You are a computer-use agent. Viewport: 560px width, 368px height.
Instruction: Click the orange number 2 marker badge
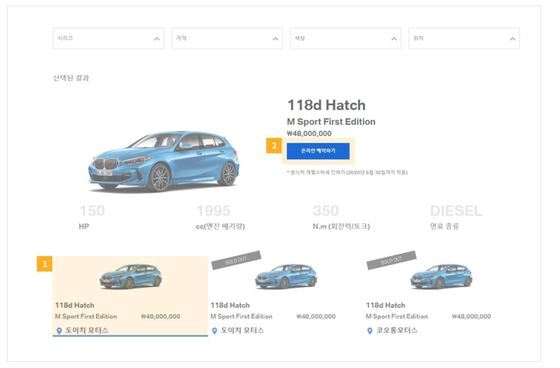point(274,146)
